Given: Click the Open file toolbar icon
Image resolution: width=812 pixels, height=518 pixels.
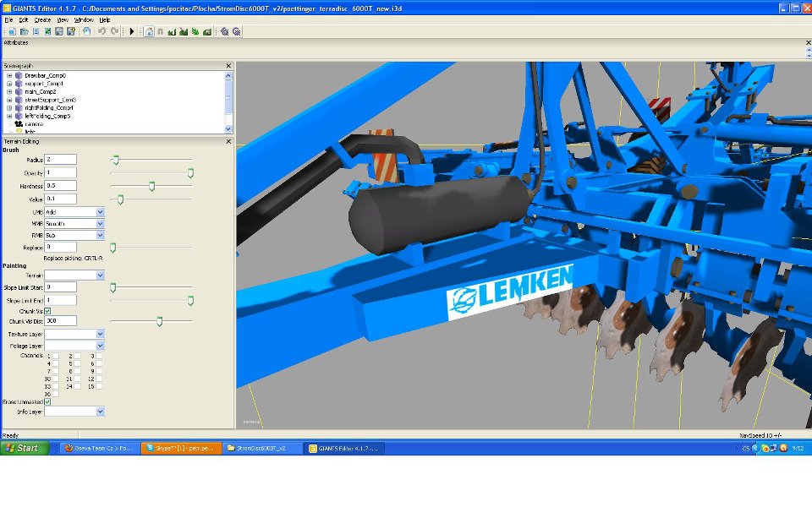Looking at the screenshot, I should [24, 31].
